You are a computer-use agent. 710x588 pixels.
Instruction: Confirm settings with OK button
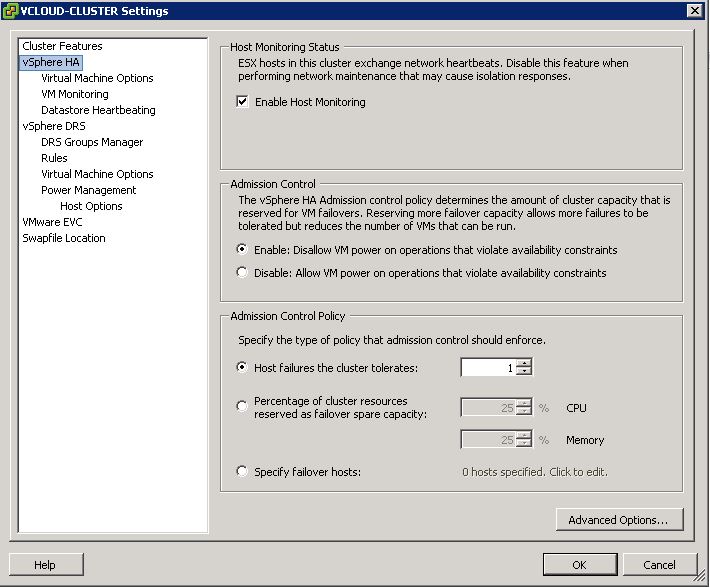pos(580,565)
